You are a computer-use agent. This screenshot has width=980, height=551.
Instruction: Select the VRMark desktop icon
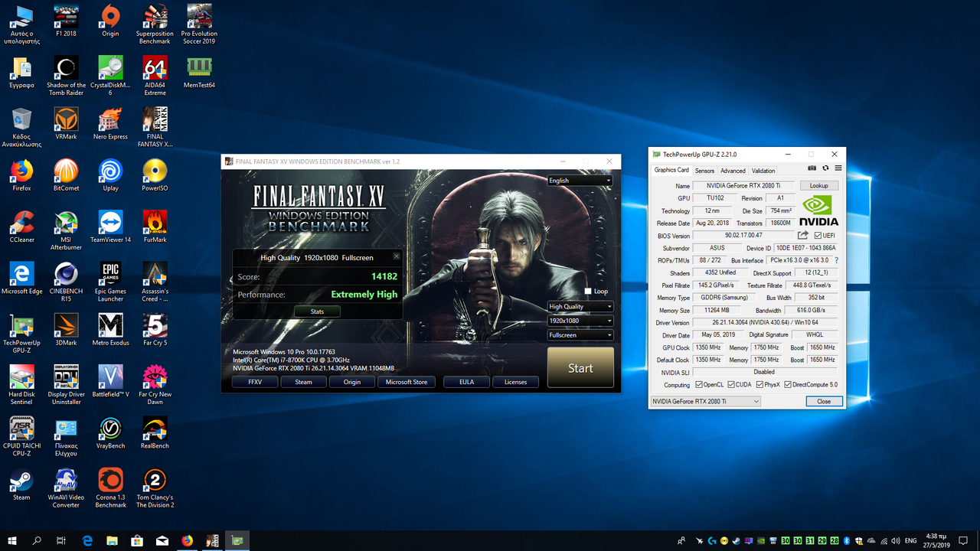(66, 124)
